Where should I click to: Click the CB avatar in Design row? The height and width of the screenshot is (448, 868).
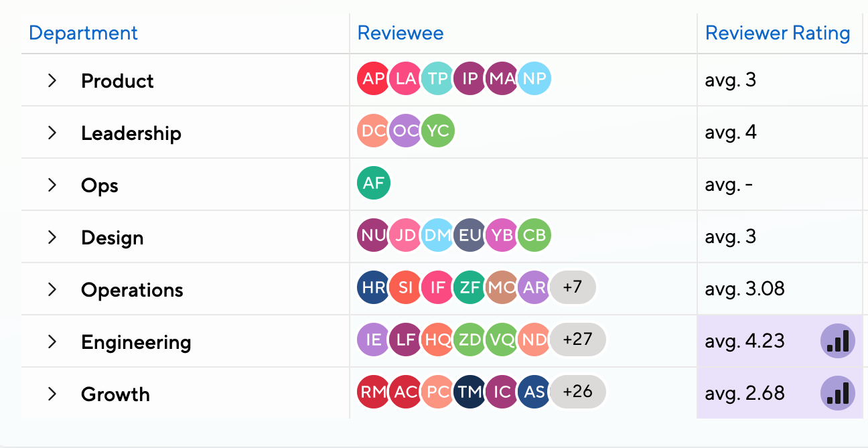point(534,236)
